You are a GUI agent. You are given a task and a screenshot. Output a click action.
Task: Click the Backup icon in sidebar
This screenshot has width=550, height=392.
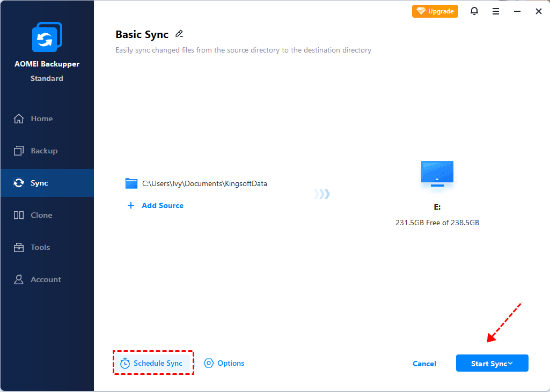point(19,151)
